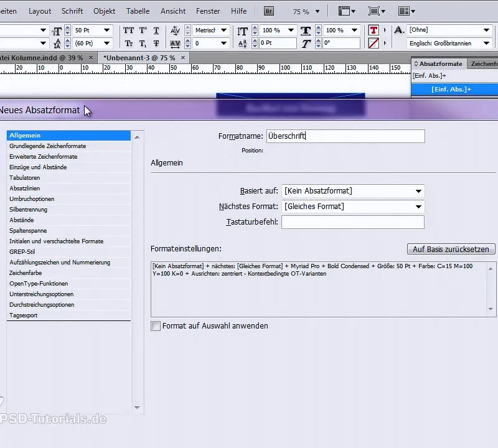Click the horizontal scale T icon
498x448 pixels.
point(306,30)
